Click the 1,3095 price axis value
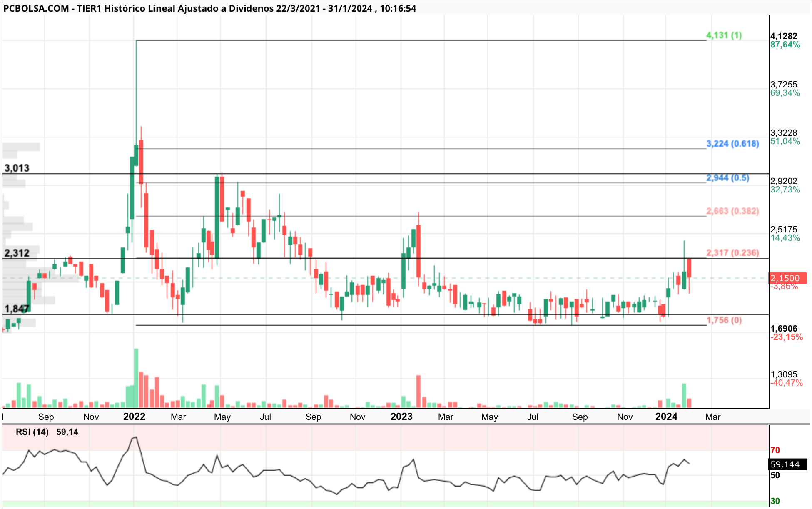Image resolution: width=812 pixels, height=509 pixels. (784, 374)
